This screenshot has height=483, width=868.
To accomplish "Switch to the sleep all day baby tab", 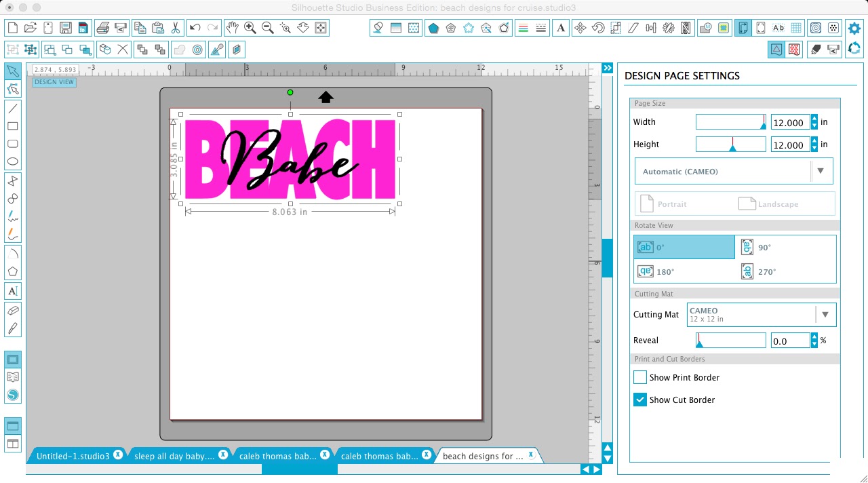I will coord(173,455).
